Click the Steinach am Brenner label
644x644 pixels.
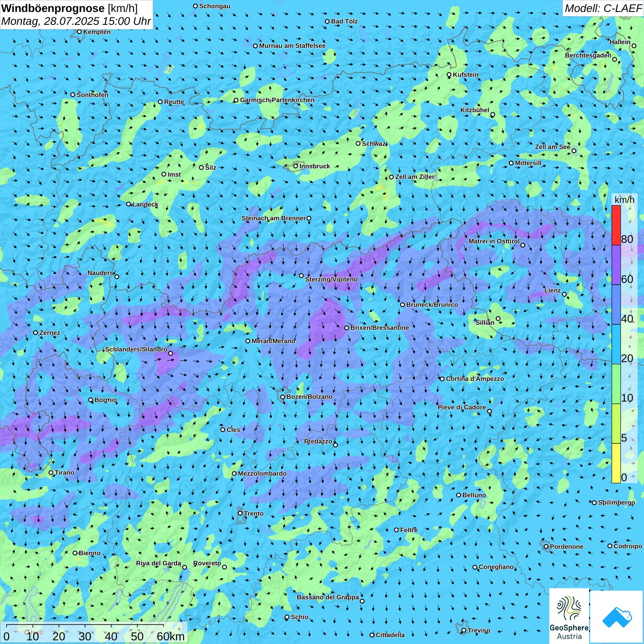[274, 218]
